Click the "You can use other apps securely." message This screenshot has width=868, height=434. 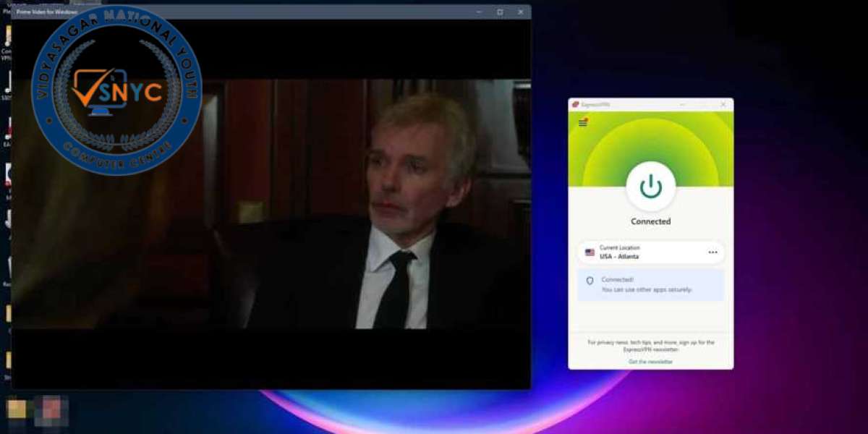point(647,289)
